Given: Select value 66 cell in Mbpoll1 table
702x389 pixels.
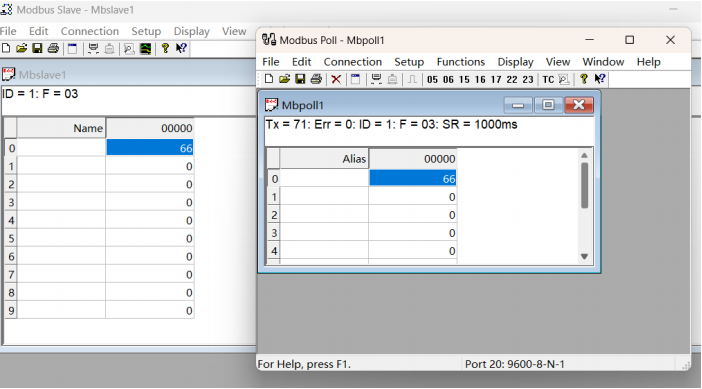Looking at the screenshot, I should (x=412, y=179).
